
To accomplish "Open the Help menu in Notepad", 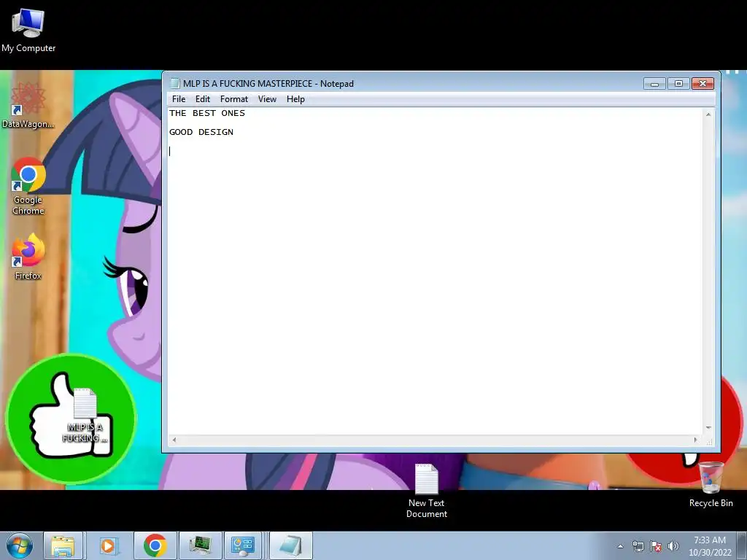I will [x=295, y=99].
